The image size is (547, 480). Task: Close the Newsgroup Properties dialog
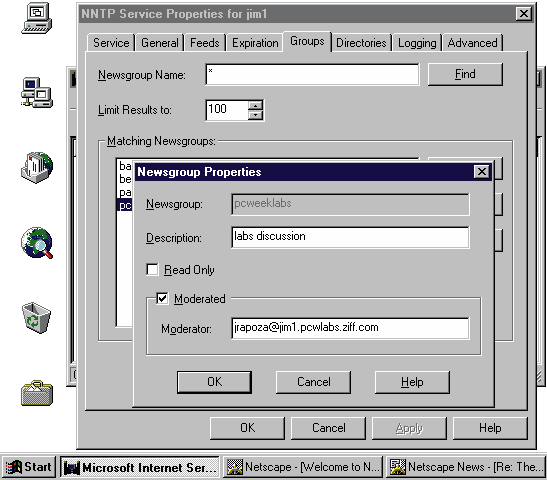coord(482,172)
